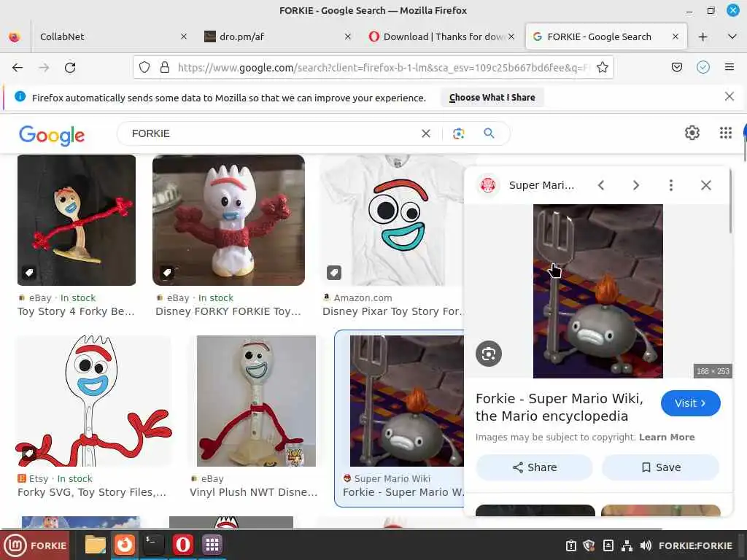Viewport: 747px width, 560px height.
Task: Dismiss the Firefox data notification
Action: click(x=729, y=97)
